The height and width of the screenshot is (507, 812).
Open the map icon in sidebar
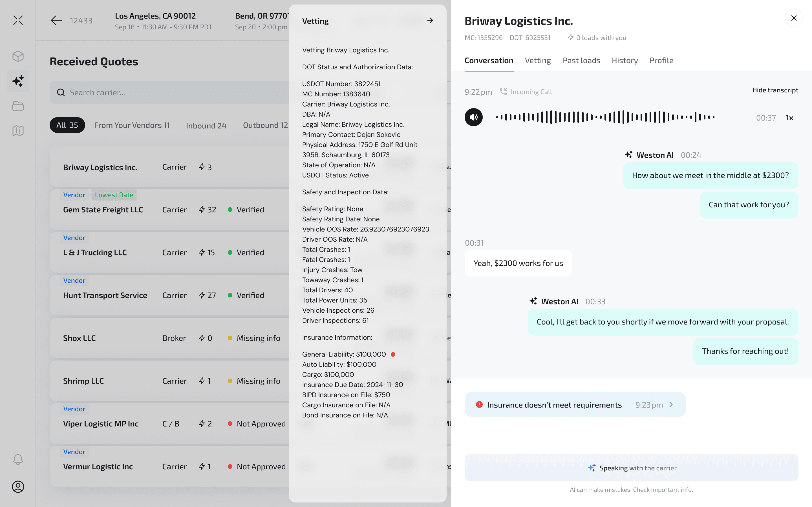(18, 131)
